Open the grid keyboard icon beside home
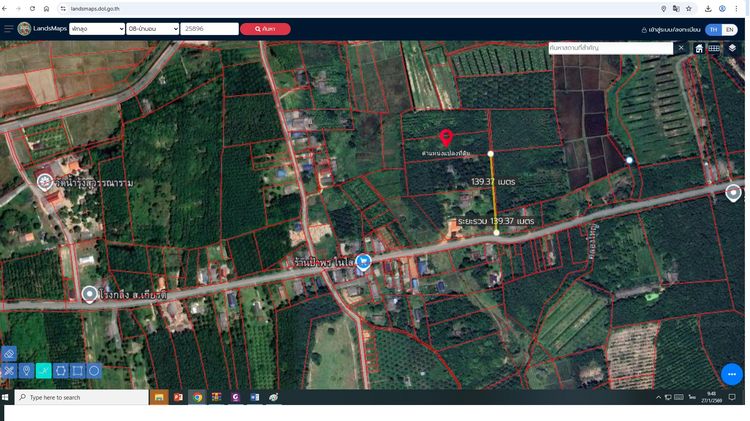 pyautogui.click(x=715, y=48)
